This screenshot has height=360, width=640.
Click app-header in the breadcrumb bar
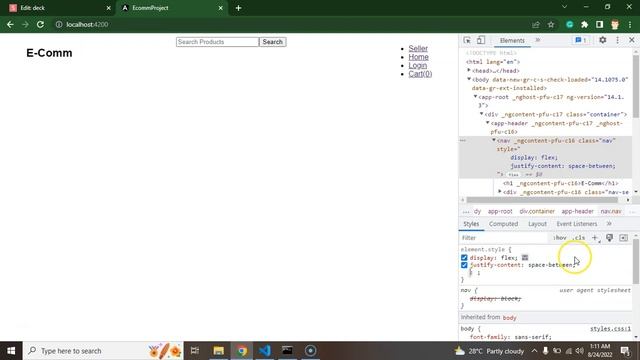coord(577,211)
